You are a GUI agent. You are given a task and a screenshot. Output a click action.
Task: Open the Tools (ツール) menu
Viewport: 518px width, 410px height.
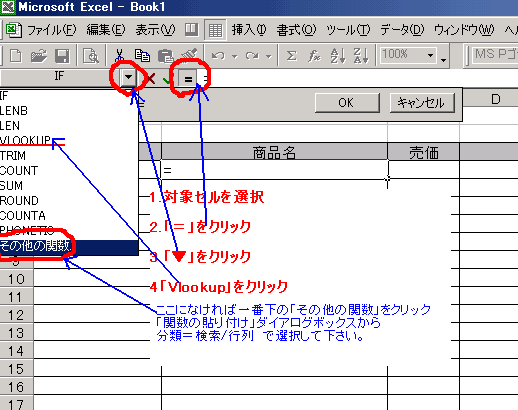click(348, 30)
